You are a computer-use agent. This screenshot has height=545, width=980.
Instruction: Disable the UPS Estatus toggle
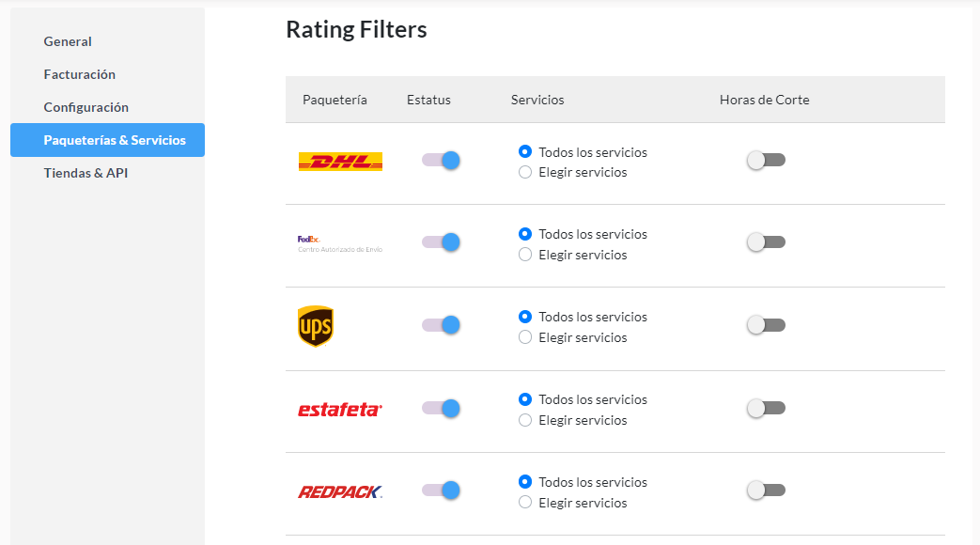[442, 325]
